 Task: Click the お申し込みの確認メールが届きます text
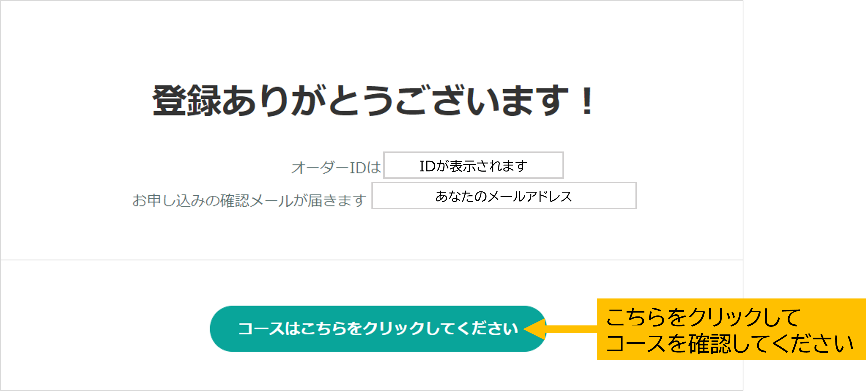tap(249, 200)
